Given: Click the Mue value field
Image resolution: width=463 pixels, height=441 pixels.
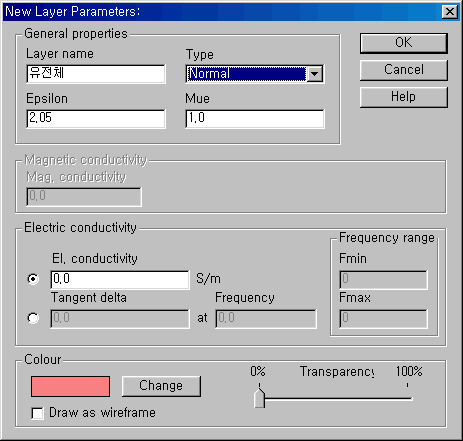Looking at the screenshot, I should click(x=255, y=119).
